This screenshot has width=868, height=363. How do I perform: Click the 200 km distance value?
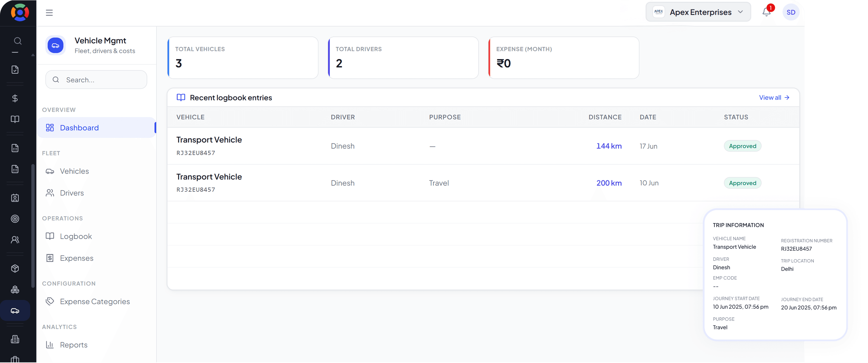(x=609, y=183)
